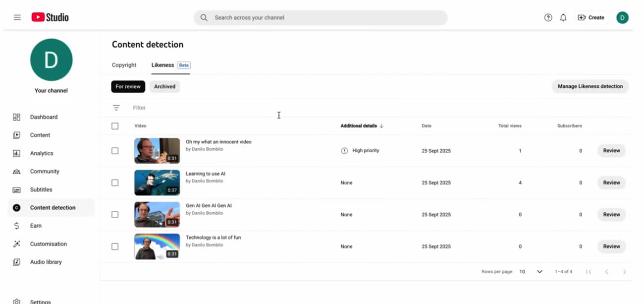Tick the select-all videos checkbox
This screenshot has width=644, height=304.
(115, 126)
